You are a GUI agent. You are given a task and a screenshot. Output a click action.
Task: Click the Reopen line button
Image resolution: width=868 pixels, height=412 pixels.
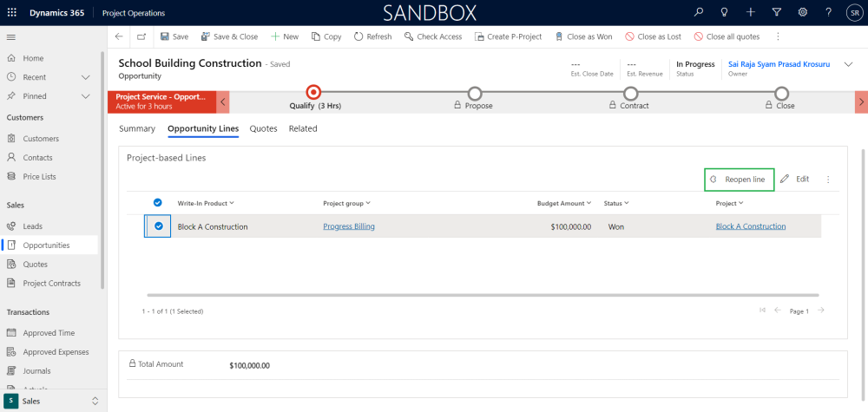point(739,180)
